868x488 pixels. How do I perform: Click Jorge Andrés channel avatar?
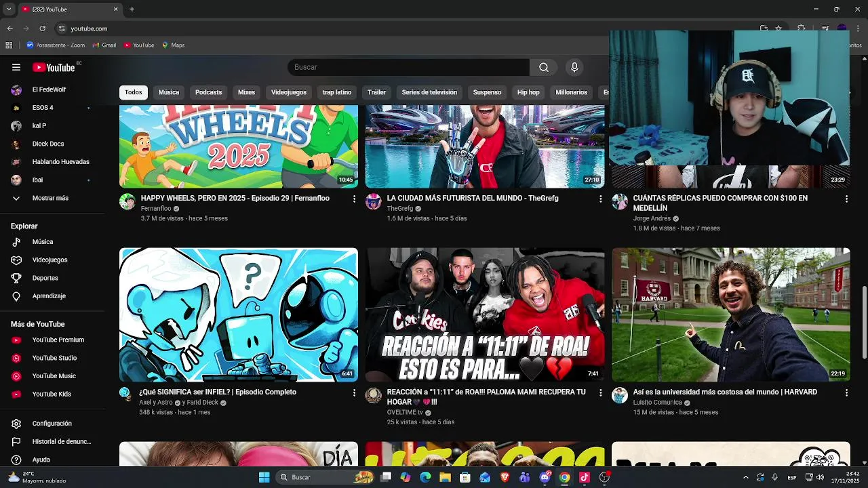click(620, 201)
